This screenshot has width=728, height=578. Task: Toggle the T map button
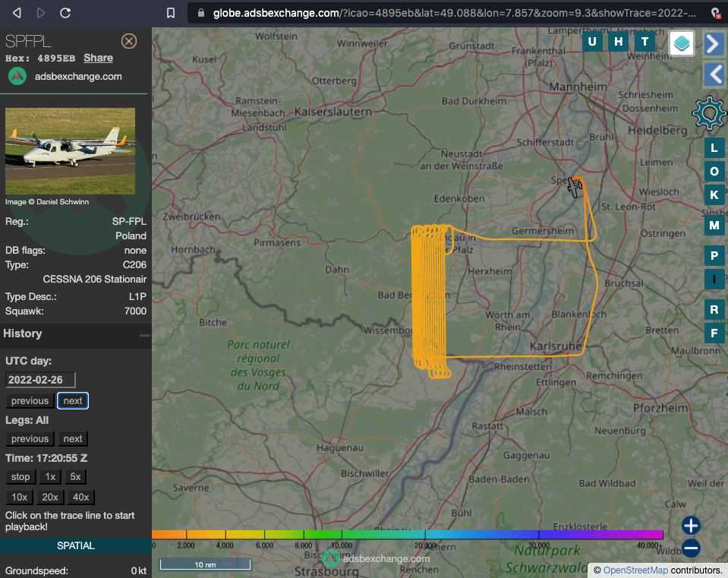(645, 42)
